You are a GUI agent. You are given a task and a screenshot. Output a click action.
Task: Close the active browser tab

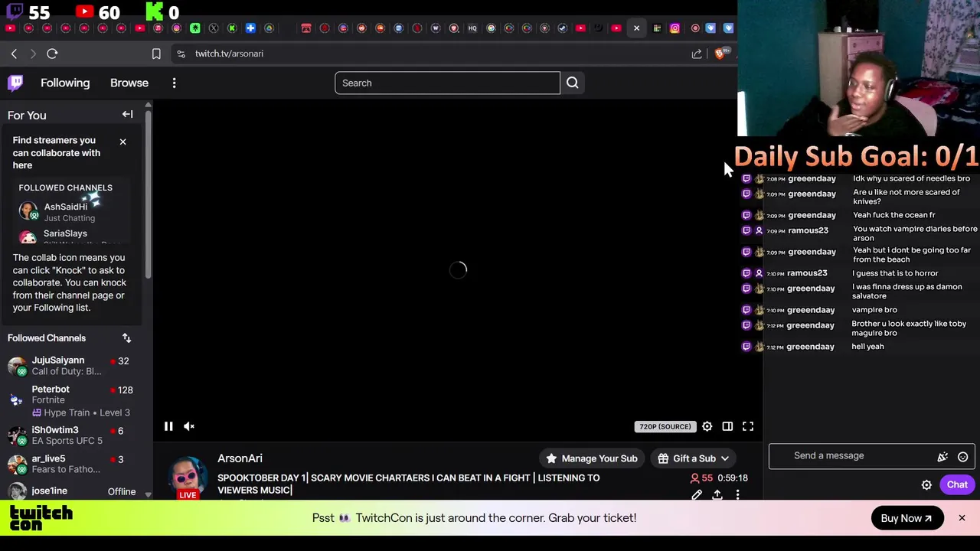pos(636,28)
